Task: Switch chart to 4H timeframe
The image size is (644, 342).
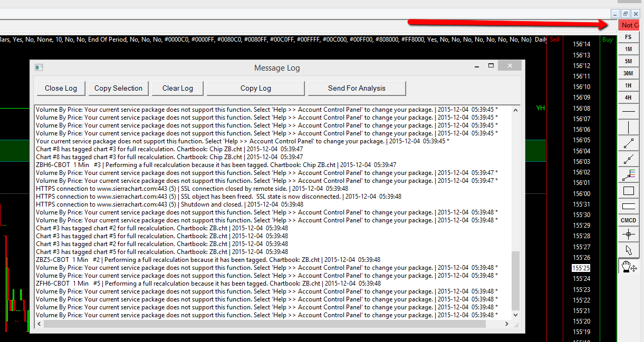Action: coord(628,97)
